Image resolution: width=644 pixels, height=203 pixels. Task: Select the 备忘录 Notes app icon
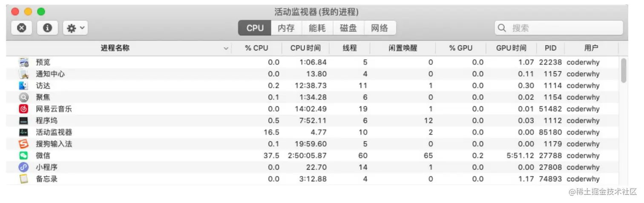[x=23, y=179]
